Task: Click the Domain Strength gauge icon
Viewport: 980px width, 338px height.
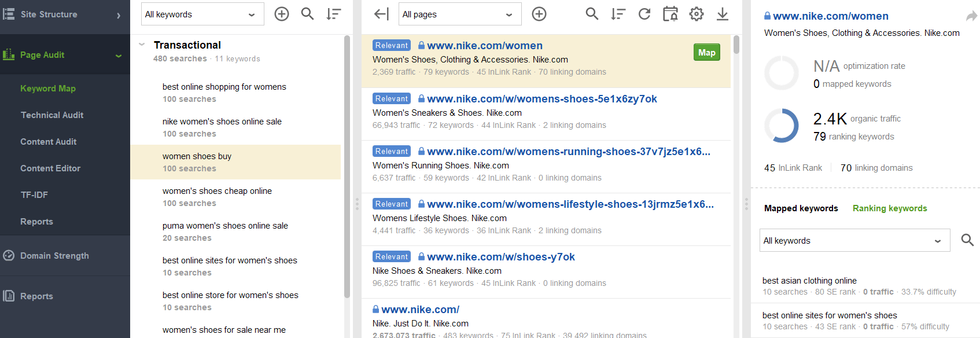Action: click(x=9, y=255)
